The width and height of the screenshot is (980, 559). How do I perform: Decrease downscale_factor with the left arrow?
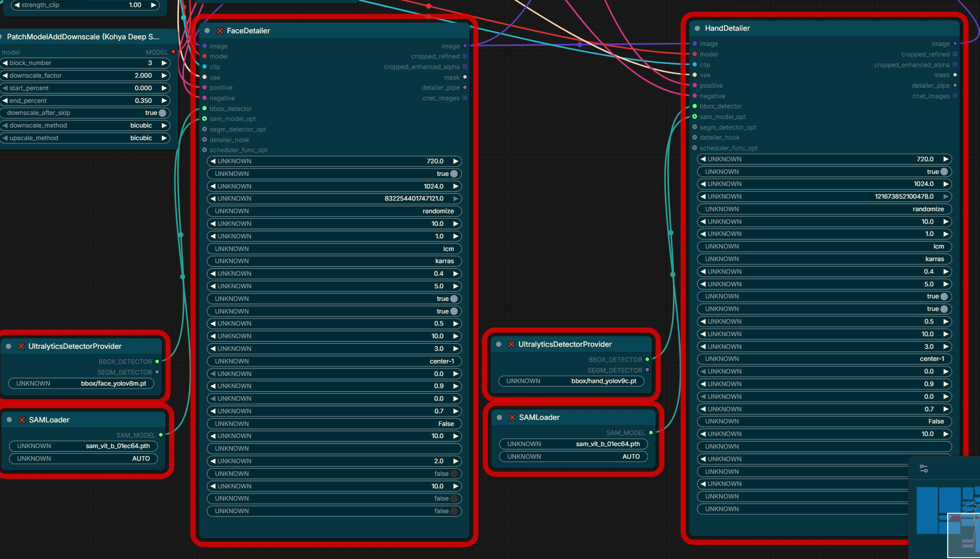pyautogui.click(x=5, y=76)
